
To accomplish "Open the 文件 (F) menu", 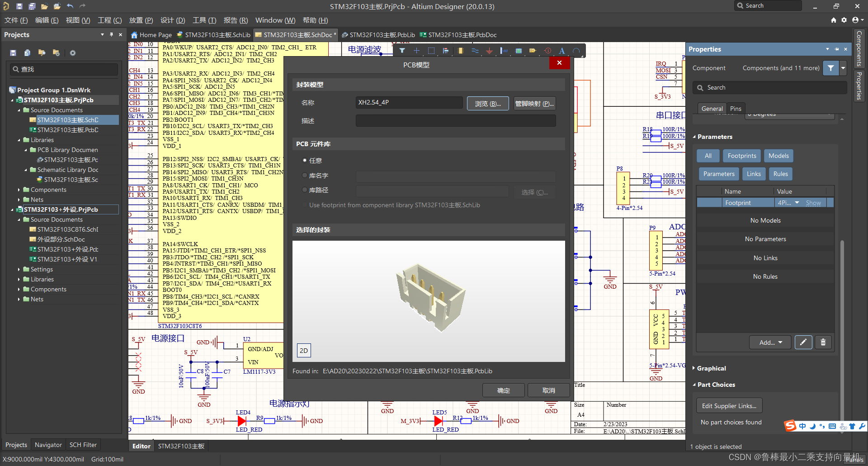I will [16, 20].
